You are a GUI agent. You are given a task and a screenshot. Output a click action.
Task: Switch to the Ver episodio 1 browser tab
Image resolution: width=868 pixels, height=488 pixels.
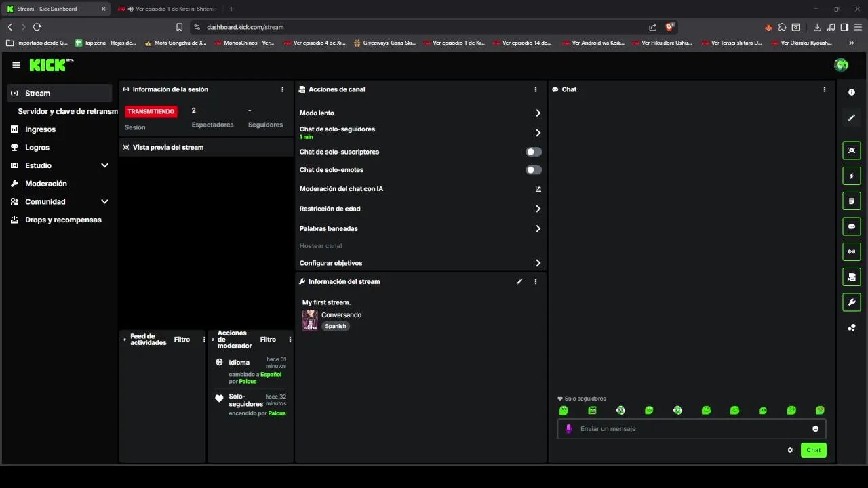tap(167, 9)
